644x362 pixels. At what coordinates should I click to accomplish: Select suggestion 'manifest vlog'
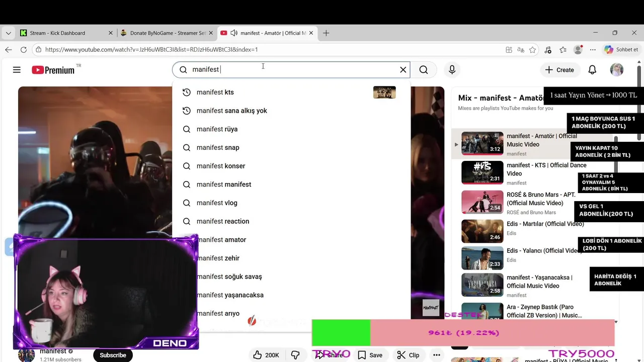pyautogui.click(x=291, y=203)
